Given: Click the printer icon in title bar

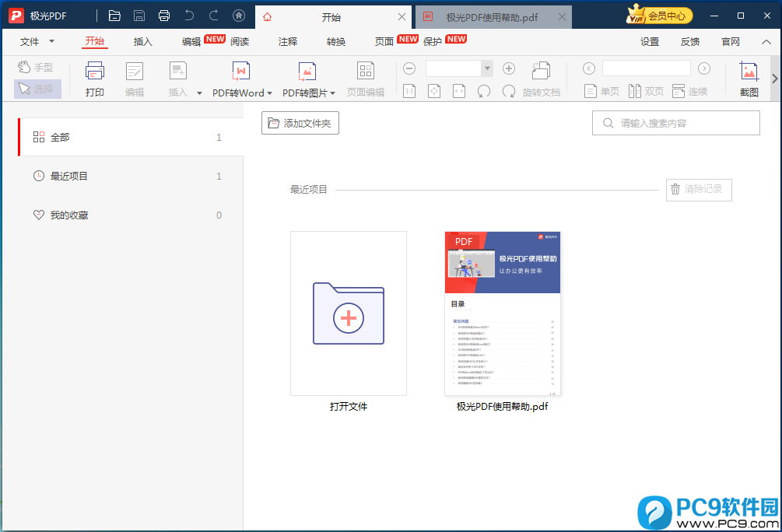Looking at the screenshot, I should pyautogui.click(x=164, y=16).
